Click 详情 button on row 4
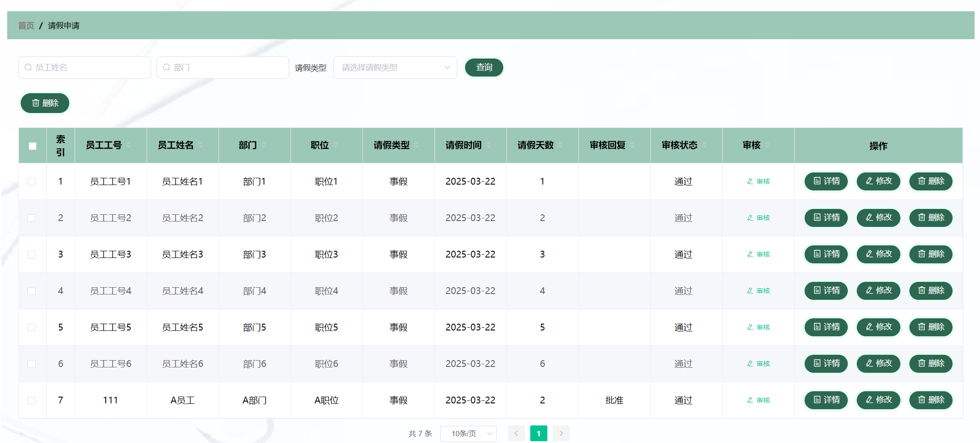The height and width of the screenshot is (443, 980). (x=826, y=291)
